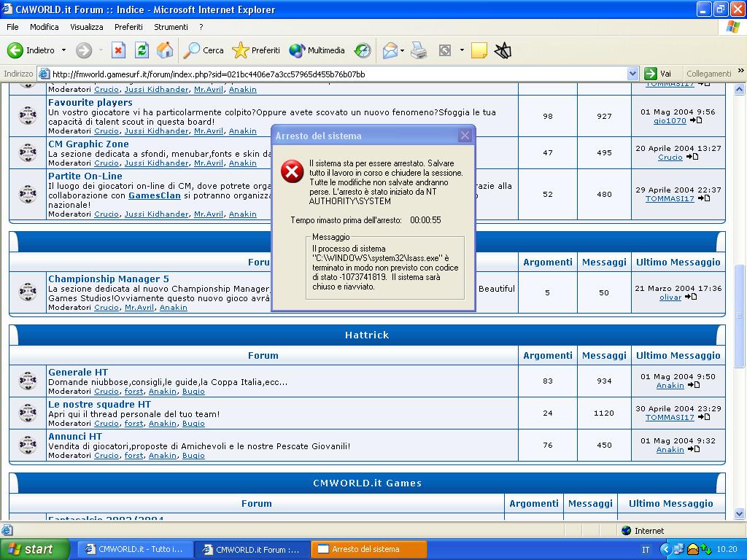Open the Preferiti menu in the menu bar
The width and height of the screenshot is (747, 560).
coord(128,27)
